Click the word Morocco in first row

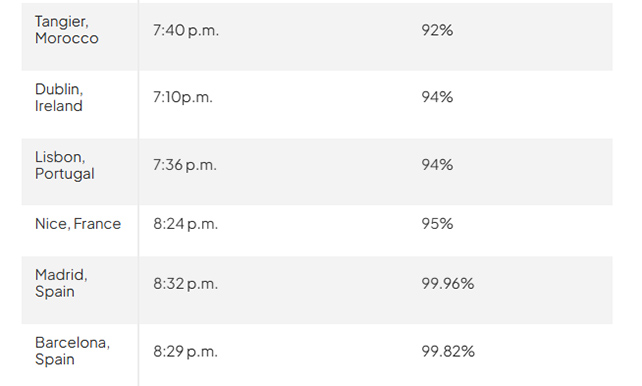coord(67,38)
